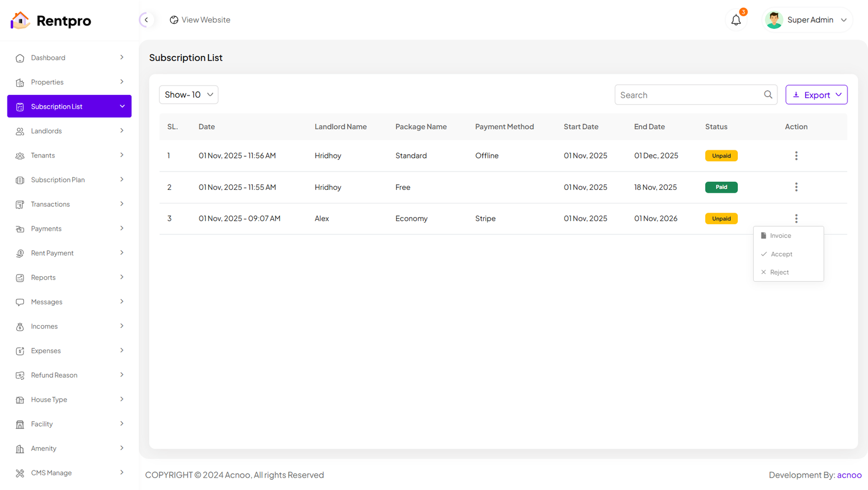868x490 pixels.
Task: Click the Unpaid status badge for Alex
Action: pos(721,219)
